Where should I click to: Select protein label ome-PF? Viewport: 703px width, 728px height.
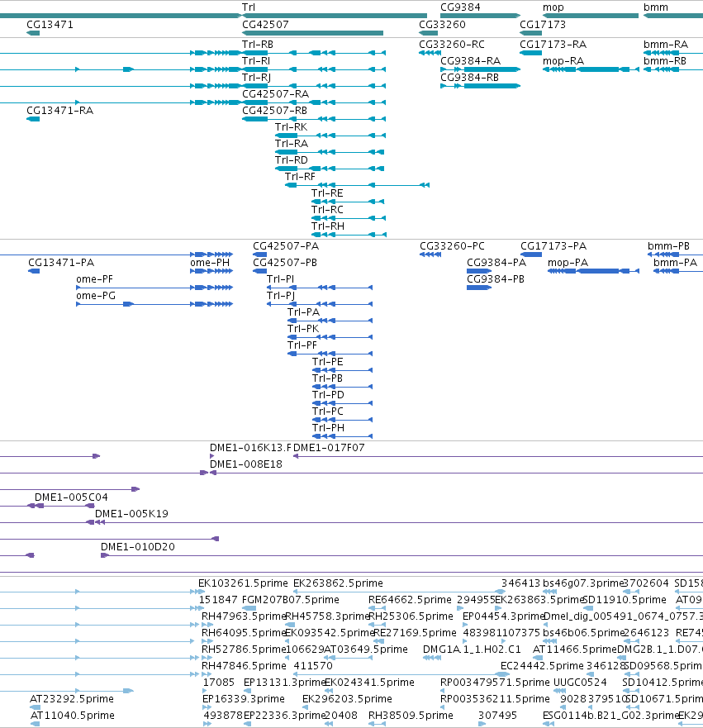pos(95,279)
